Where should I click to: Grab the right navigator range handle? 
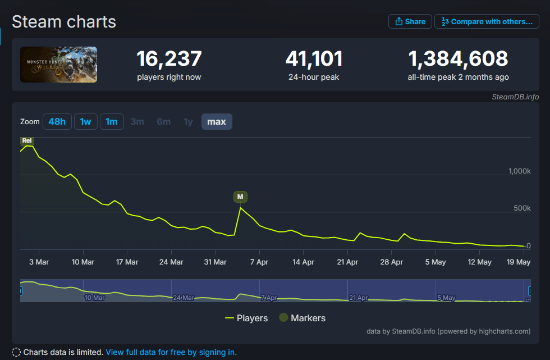click(530, 291)
